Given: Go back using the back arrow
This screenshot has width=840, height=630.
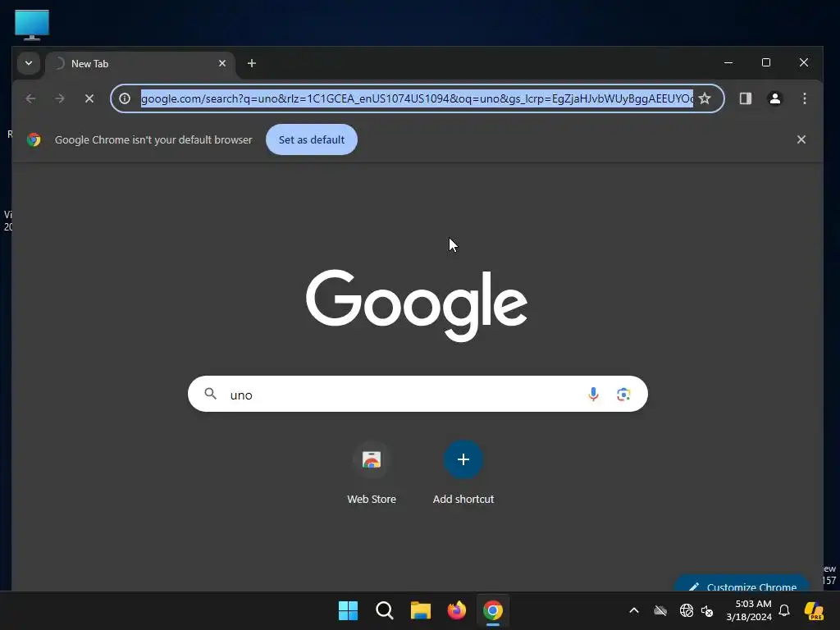Looking at the screenshot, I should pyautogui.click(x=30, y=98).
